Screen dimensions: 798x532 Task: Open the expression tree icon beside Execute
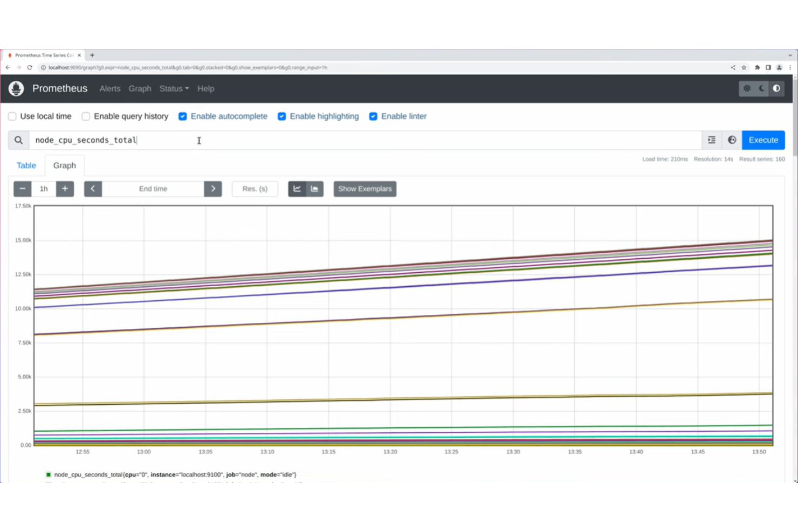(711, 140)
